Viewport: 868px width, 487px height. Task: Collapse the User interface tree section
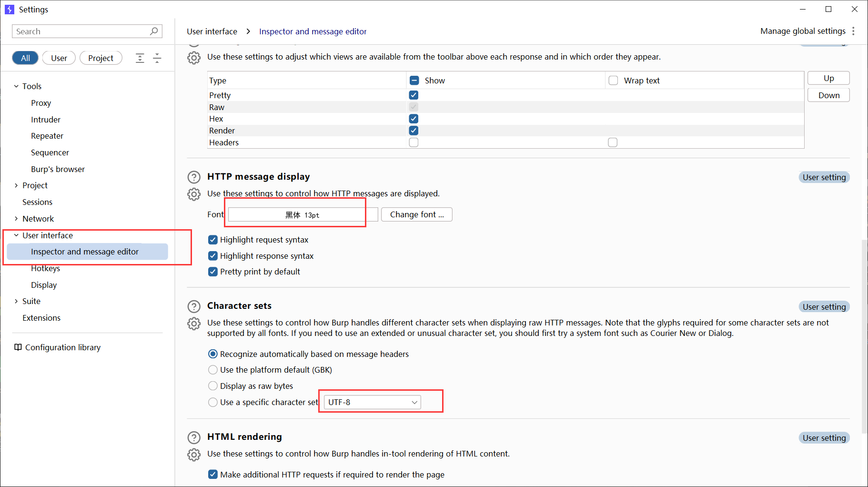tap(16, 235)
